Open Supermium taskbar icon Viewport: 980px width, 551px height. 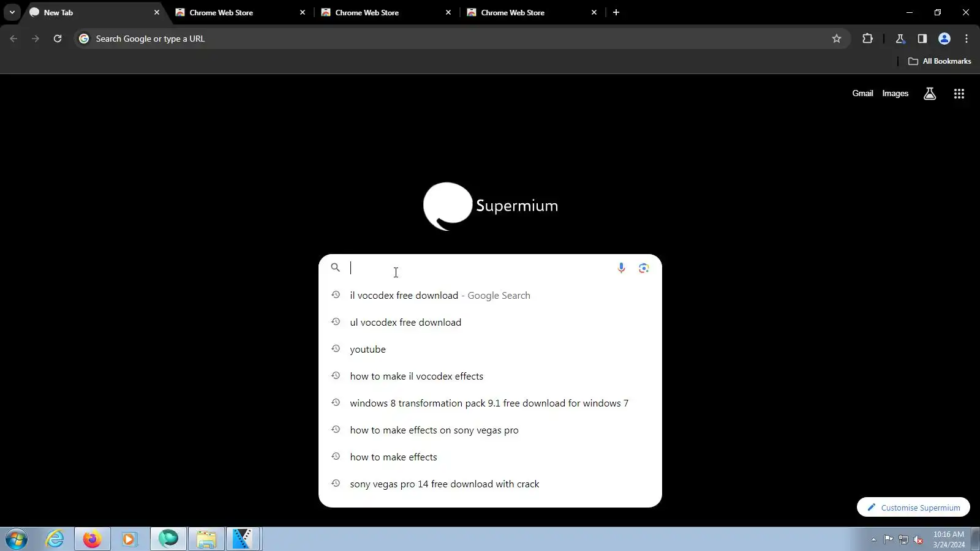[x=168, y=539]
